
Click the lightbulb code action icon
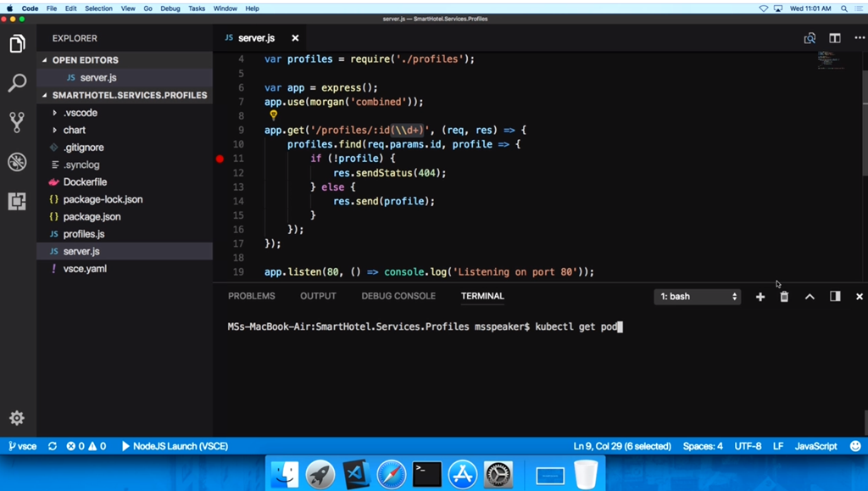pyautogui.click(x=274, y=115)
